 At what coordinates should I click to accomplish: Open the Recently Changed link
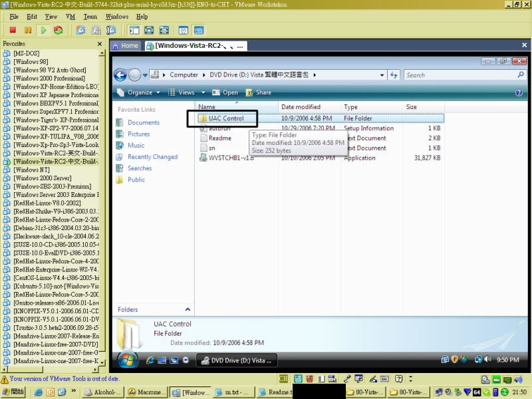(x=153, y=157)
